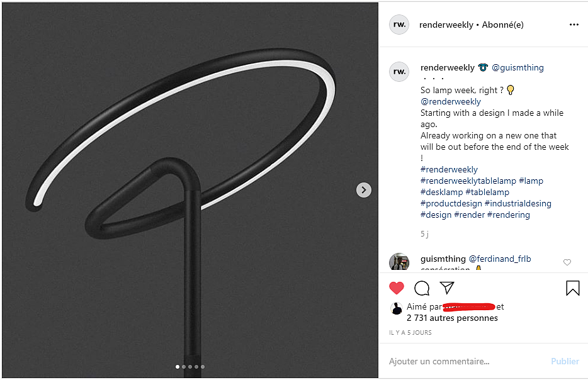588x380 pixels.
Task: Open guismthing's commenter profile picture
Action: [399, 262]
